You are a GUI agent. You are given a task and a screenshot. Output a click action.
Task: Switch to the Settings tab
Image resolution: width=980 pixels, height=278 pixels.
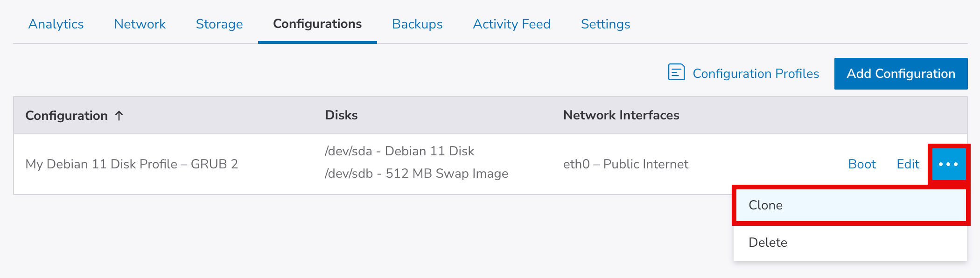point(605,24)
